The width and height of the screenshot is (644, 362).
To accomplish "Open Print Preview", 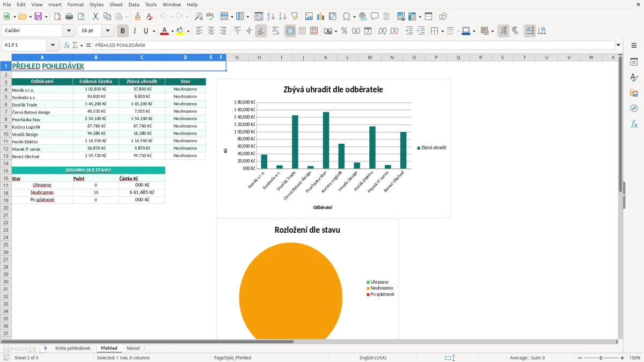I will pyautogui.click(x=81, y=17).
